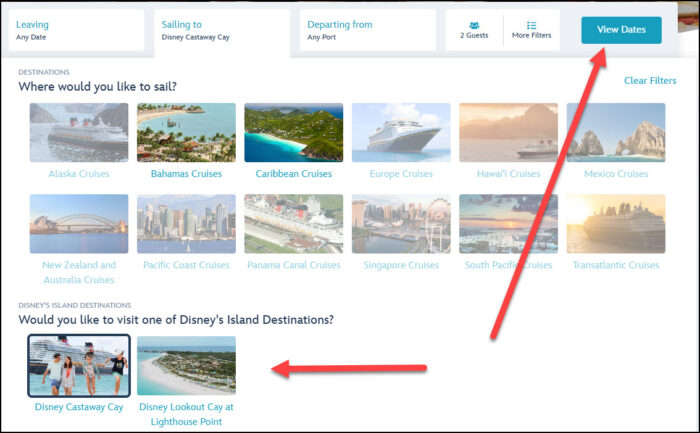Select the Alaska Cruises thumbnail
This screenshot has width=700, height=433.
coord(79,133)
